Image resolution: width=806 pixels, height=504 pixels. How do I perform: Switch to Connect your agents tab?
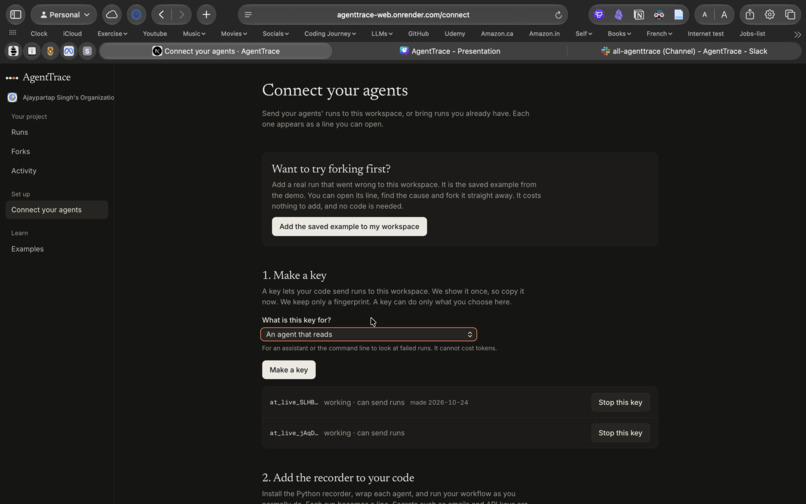click(x=216, y=51)
